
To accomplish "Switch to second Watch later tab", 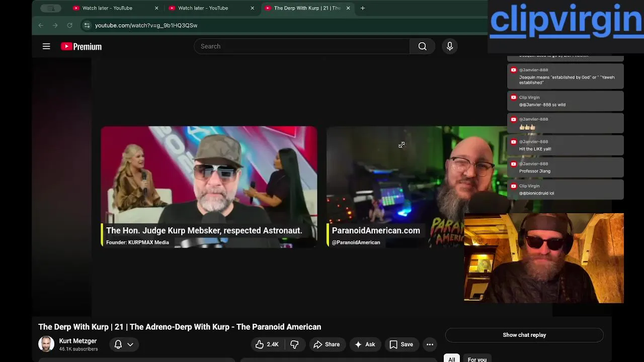I will 203,8.
